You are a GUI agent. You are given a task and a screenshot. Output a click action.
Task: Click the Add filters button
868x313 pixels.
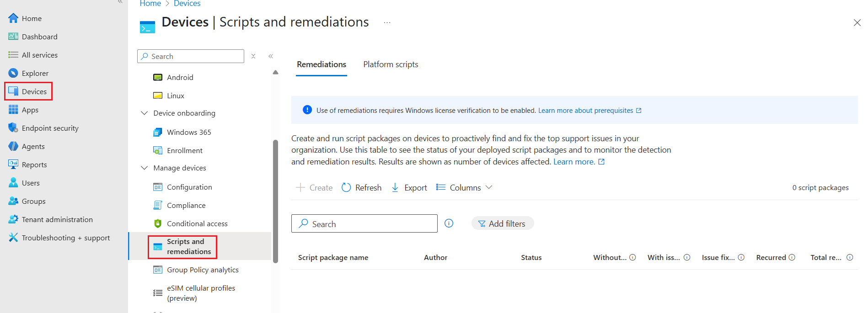502,223
